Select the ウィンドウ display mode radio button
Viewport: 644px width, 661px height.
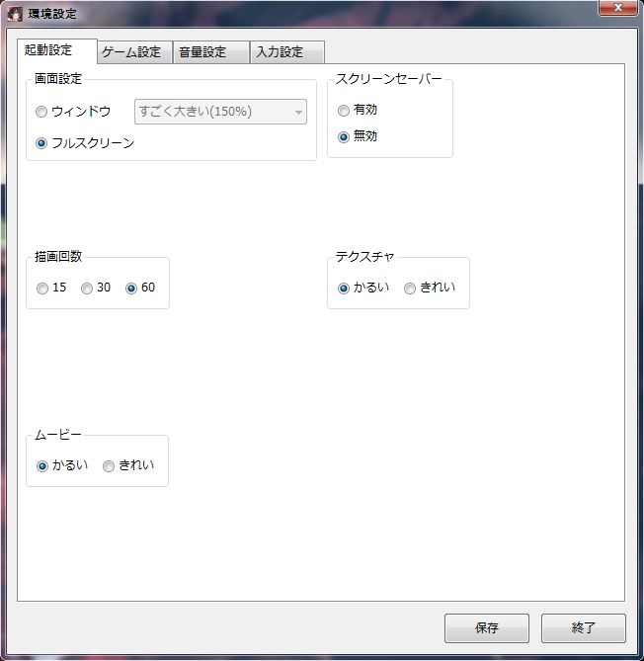(x=41, y=112)
